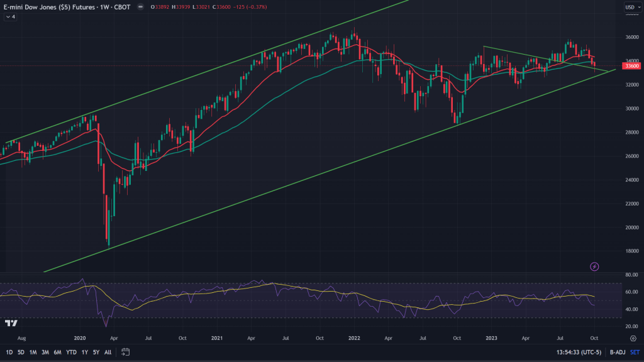Click the red 33600 current price label

coord(631,65)
